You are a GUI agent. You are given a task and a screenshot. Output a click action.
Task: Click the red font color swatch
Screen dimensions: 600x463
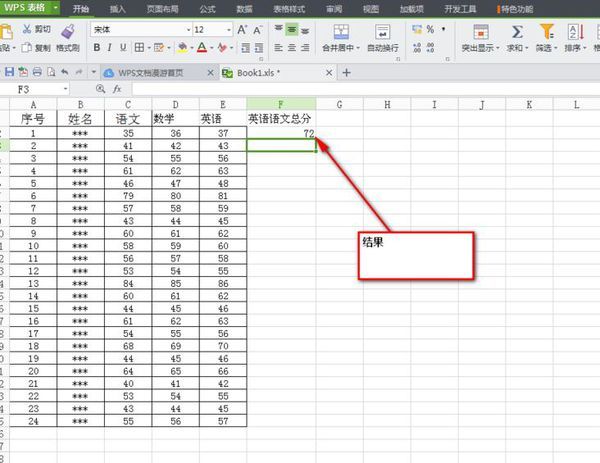[x=201, y=47]
